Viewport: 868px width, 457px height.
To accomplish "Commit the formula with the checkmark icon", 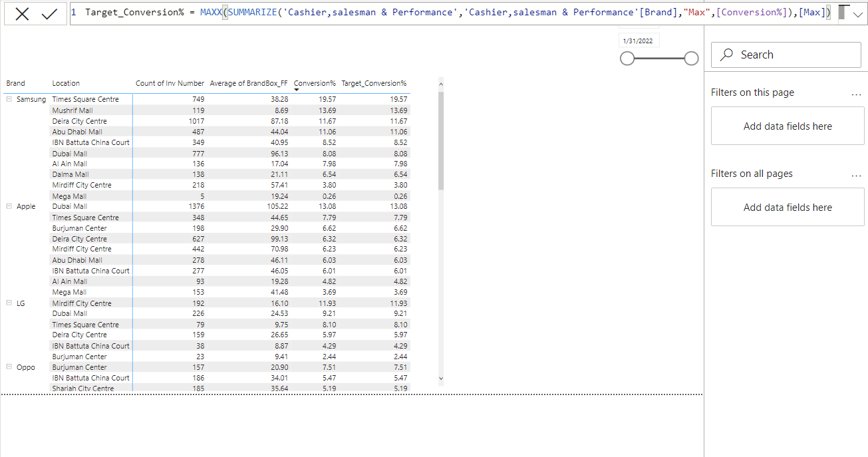I will click(x=49, y=14).
